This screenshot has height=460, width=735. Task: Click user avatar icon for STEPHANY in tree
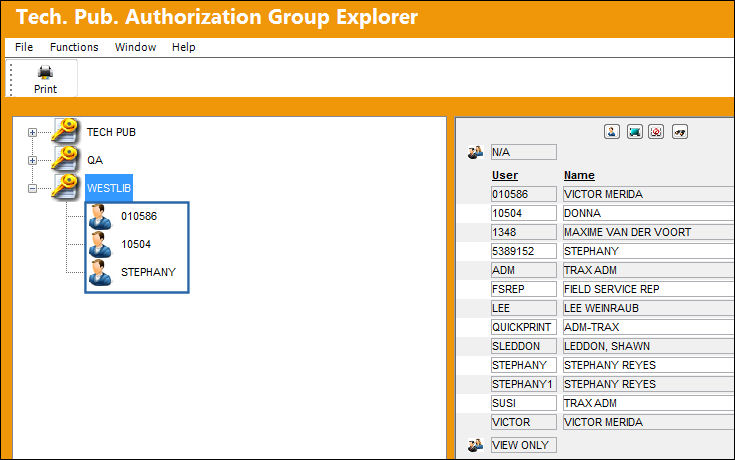point(100,273)
